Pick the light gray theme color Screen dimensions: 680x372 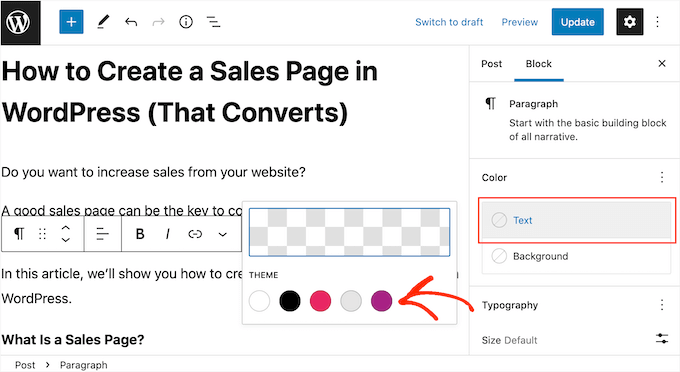click(x=351, y=301)
